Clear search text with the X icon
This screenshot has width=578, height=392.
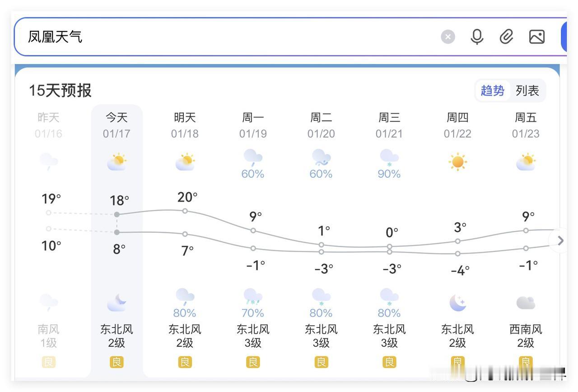click(x=447, y=37)
